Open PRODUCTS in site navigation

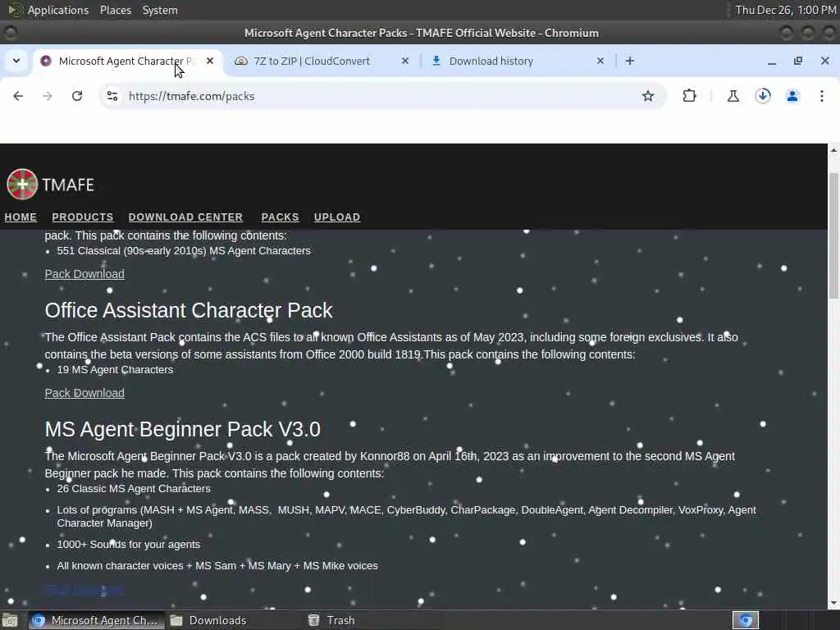pyautogui.click(x=83, y=217)
